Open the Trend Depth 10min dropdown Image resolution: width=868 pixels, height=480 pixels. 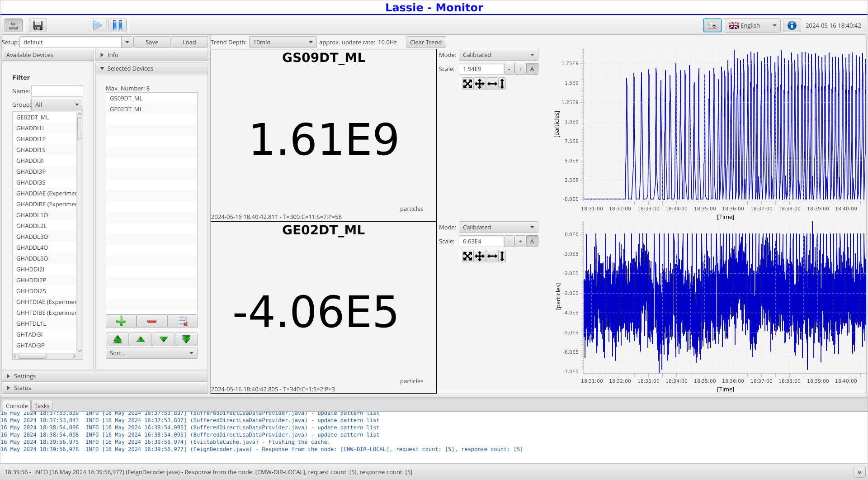pyautogui.click(x=283, y=42)
